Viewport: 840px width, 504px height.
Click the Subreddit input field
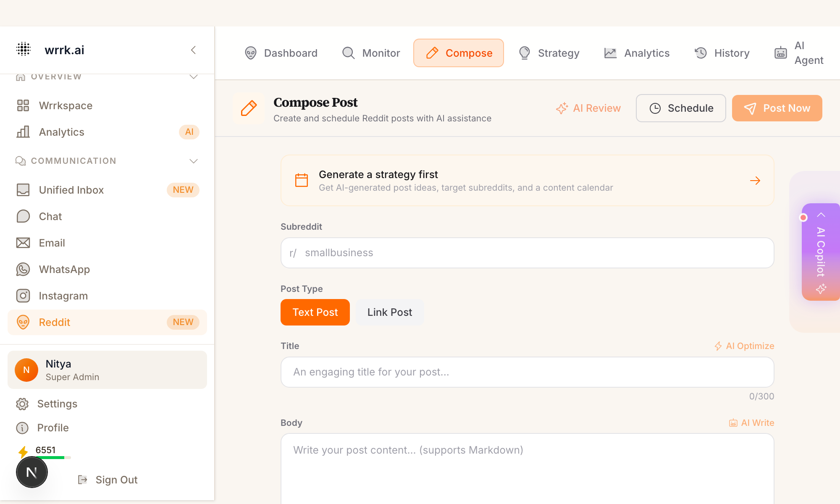coord(527,253)
